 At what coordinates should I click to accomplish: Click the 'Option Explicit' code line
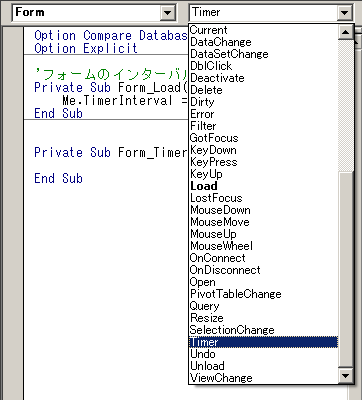[x=86, y=49]
